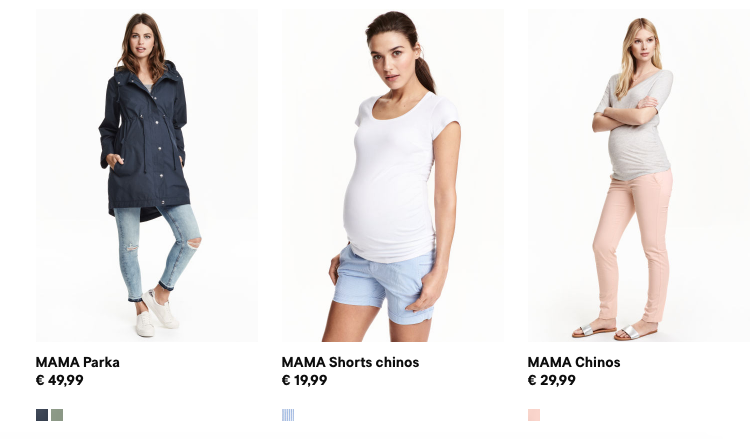Open the MAMA Shorts chinos title link
Viewport: 753px width, 439px height.
point(350,362)
